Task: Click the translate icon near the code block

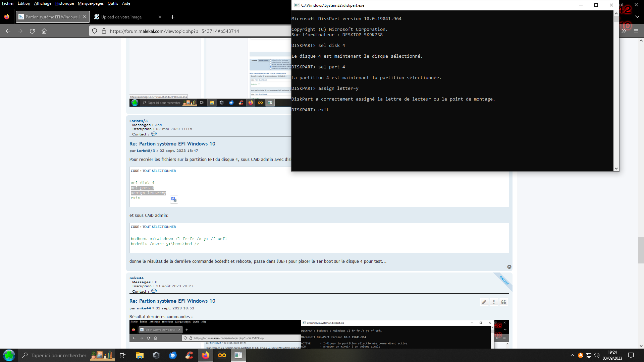Action: click(174, 199)
